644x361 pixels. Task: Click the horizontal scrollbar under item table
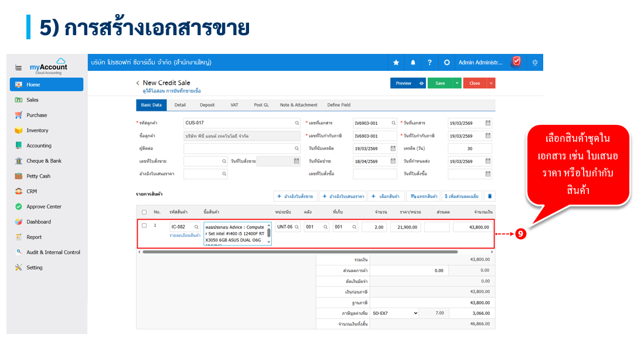[x=299, y=251]
